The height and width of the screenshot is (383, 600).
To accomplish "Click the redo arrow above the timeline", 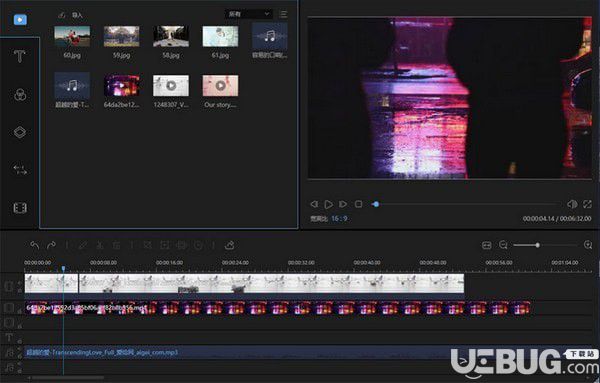I will pyautogui.click(x=51, y=245).
